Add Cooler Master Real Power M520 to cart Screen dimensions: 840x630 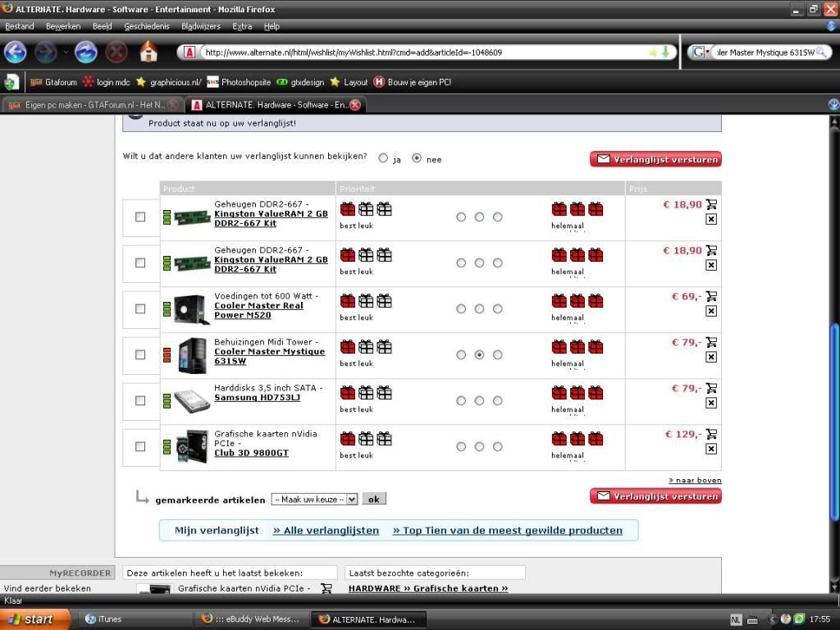coord(711,296)
